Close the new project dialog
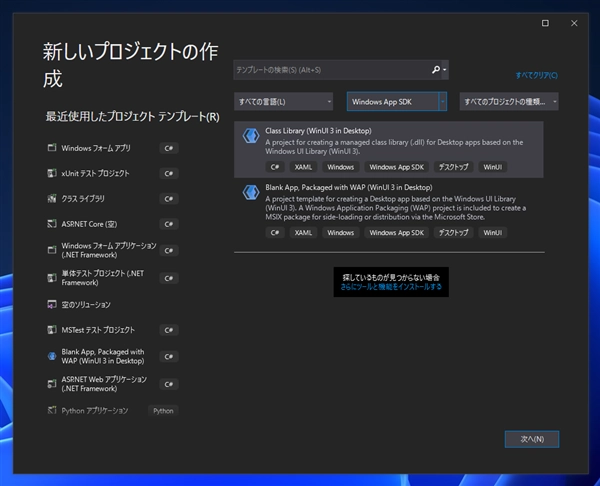 574,23
